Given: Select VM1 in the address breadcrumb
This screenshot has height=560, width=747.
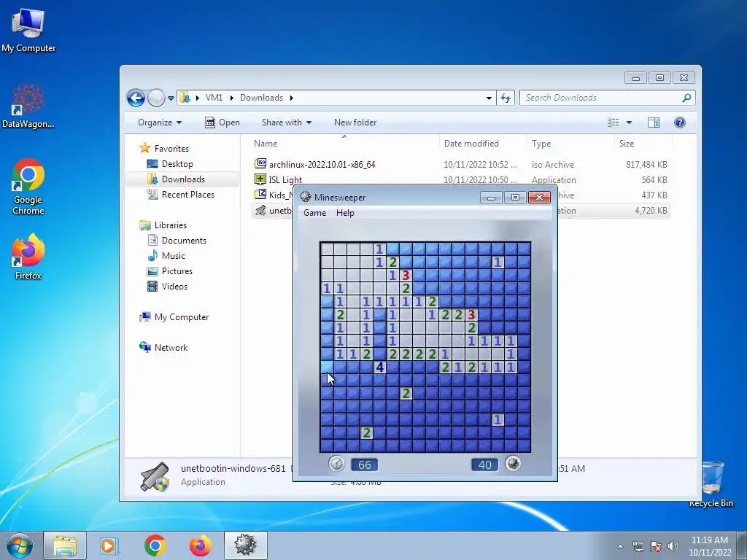Looking at the screenshot, I should tap(214, 98).
